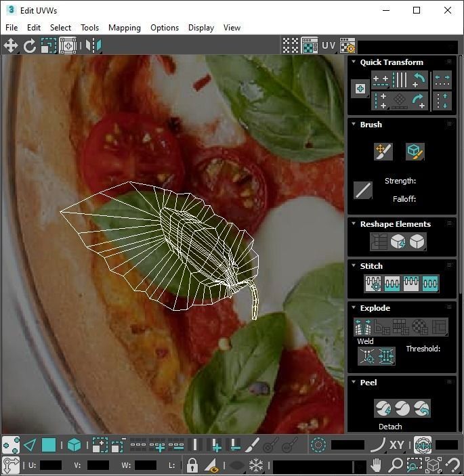Open the UV coordinate space dropdown
Screen dimensions: 464x476
329,46
